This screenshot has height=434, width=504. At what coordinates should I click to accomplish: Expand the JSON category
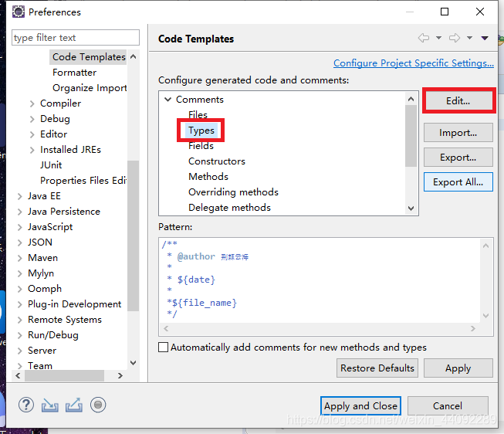coord(19,242)
